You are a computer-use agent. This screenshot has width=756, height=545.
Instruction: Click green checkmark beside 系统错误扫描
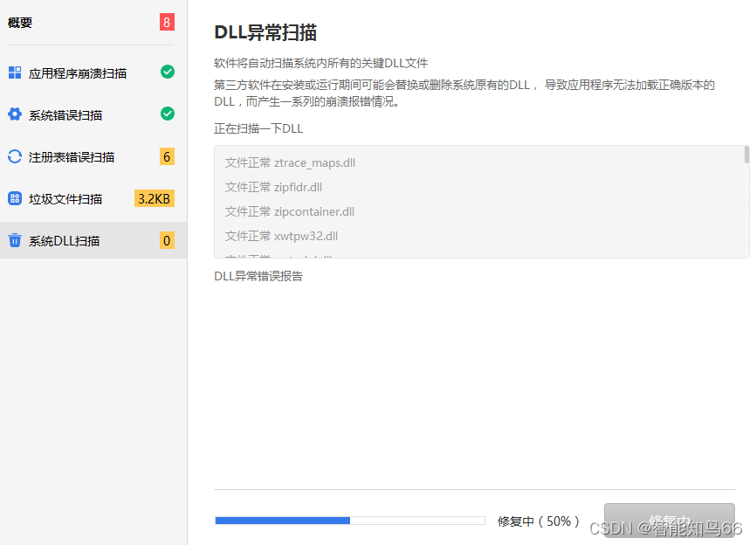(x=168, y=114)
